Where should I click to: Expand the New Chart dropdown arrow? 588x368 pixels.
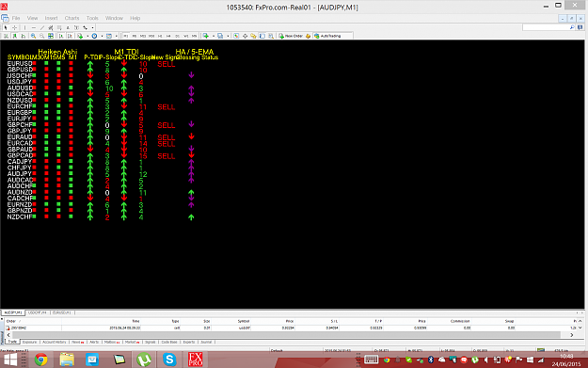click(x=214, y=36)
